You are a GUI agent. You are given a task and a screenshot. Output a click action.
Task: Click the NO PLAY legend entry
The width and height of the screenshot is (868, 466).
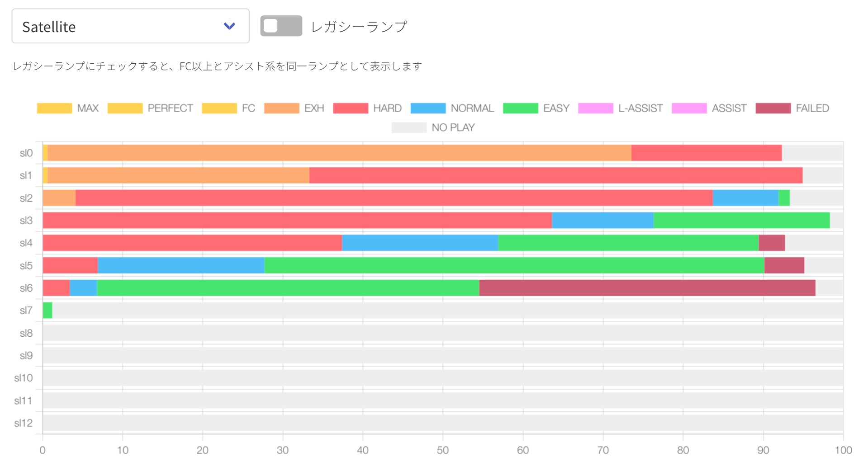point(409,127)
